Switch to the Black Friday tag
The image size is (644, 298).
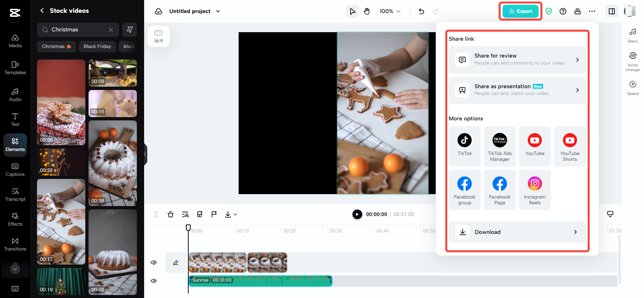pos(97,46)
